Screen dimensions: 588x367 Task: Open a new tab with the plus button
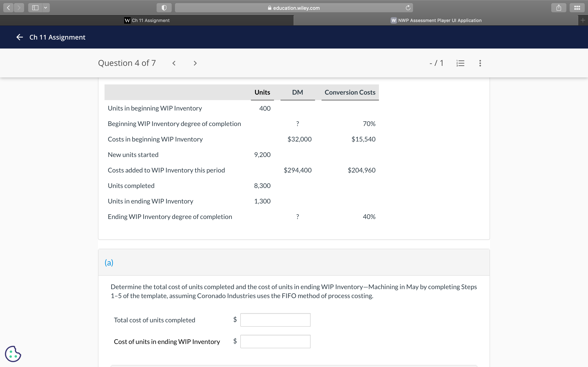[583, 20]
